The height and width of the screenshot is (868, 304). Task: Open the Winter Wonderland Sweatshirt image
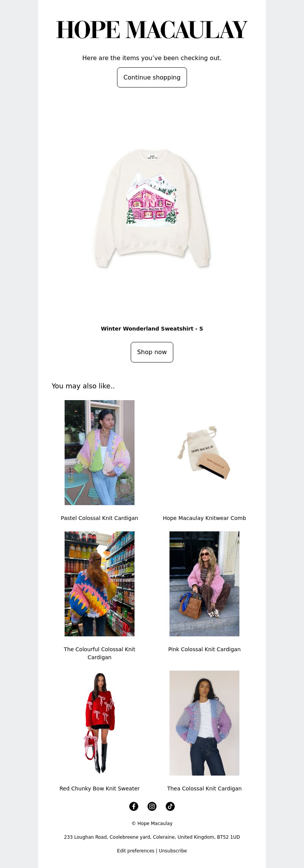coord(152,208)
